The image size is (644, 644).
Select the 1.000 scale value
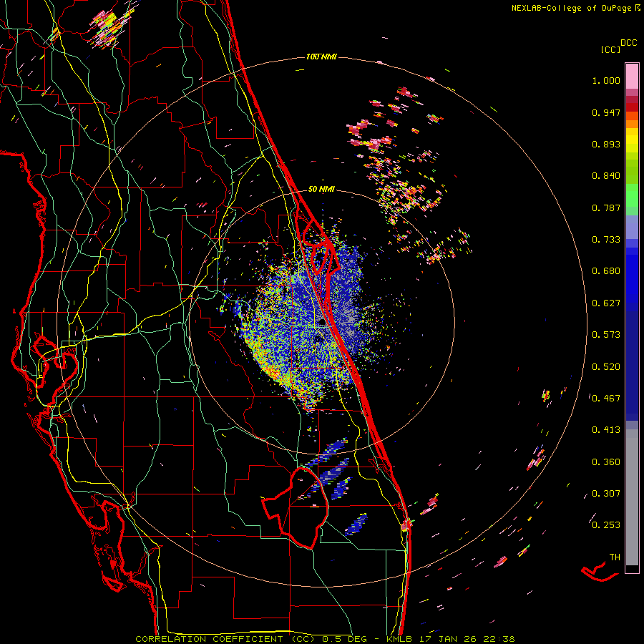point(606,80)
